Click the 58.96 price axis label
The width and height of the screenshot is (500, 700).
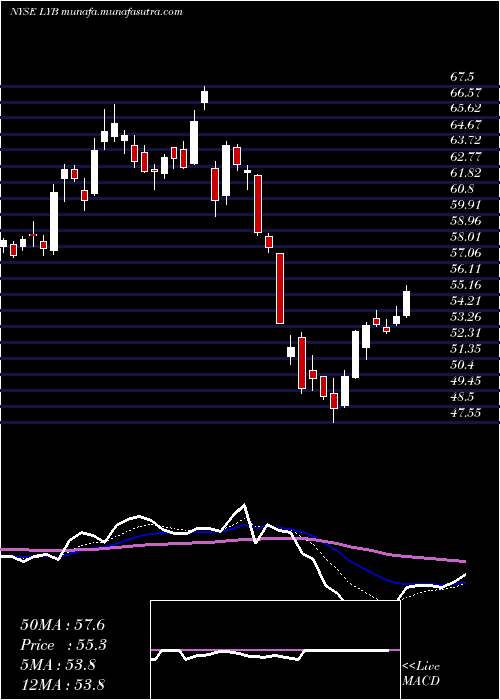465,221
